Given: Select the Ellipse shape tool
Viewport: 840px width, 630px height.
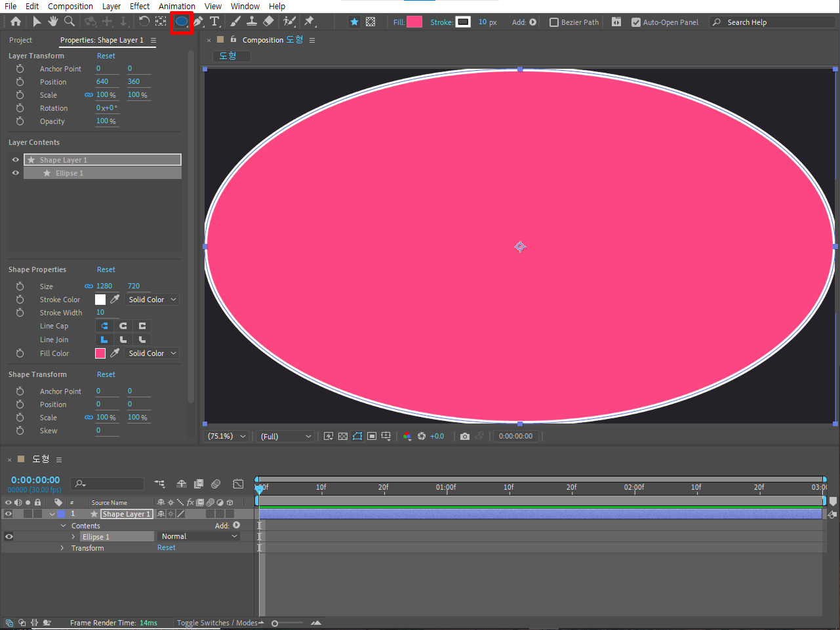Looking at the screenshot, I should (182, 22).
